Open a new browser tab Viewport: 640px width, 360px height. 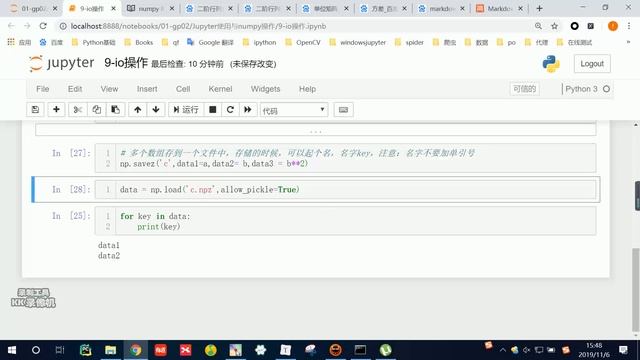coord(540,9)
